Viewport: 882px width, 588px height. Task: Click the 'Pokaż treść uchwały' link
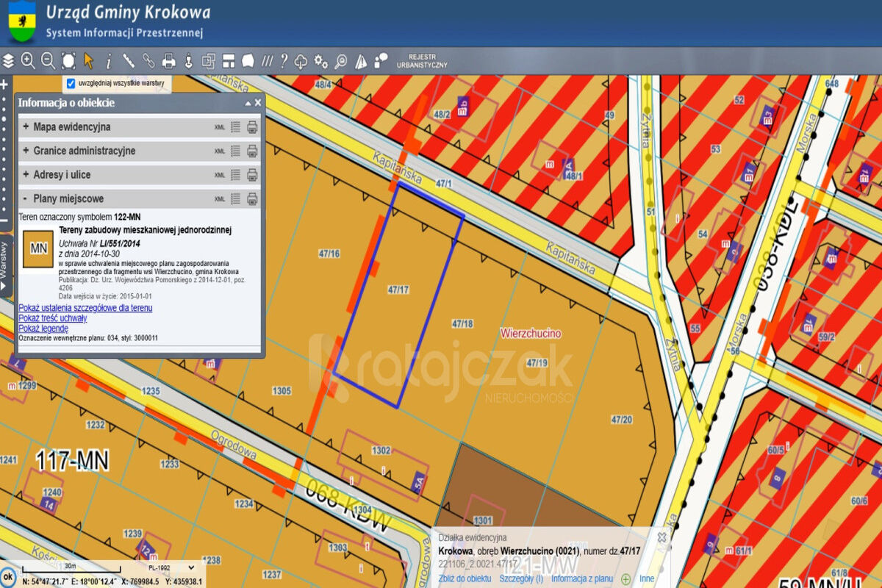53,318
